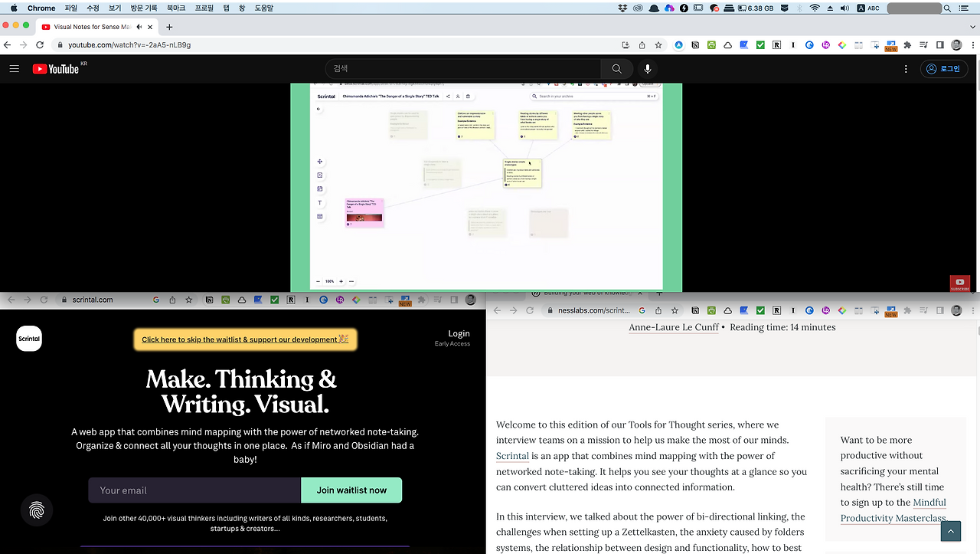This screenshot has width=980, height=554.
Task: Open the Chrome application menu
Action: (41, 8)
